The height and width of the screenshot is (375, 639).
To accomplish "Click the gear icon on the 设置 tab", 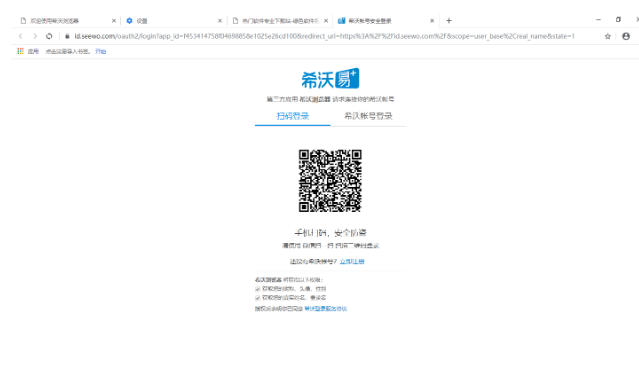I will pos(130,20).
